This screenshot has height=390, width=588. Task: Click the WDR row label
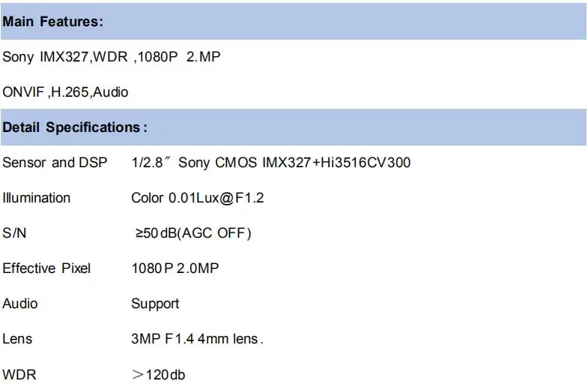pyautogui.click(x=19, y=374)
